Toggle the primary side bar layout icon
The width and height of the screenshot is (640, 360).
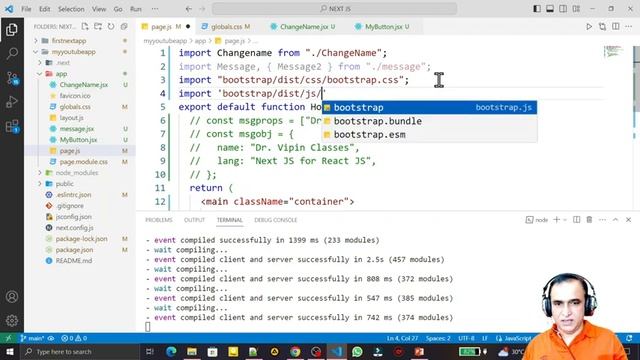tap(537, 9)
